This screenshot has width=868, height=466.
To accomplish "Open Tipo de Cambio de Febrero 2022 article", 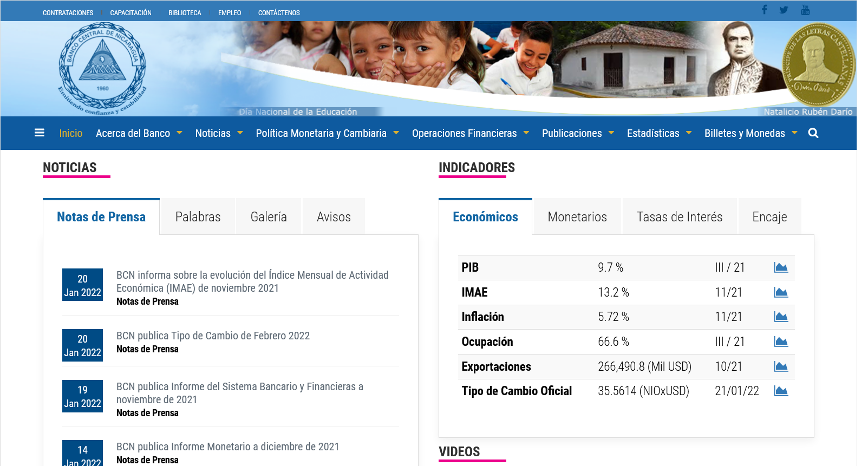I will [x=213, y=336].
